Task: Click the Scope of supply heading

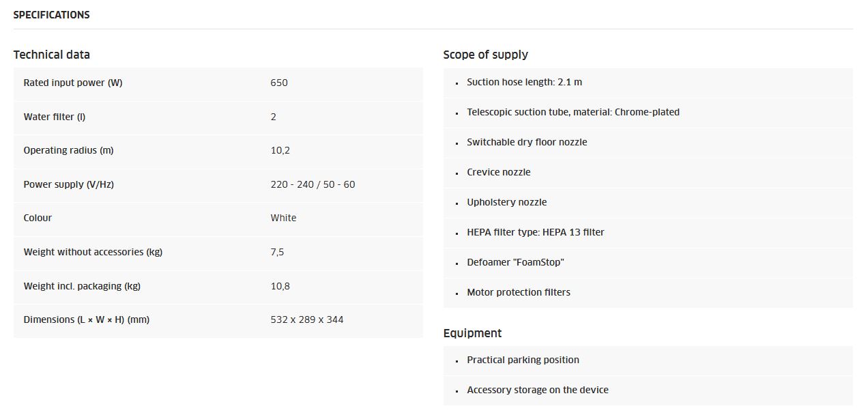Action: pos(486,55)
